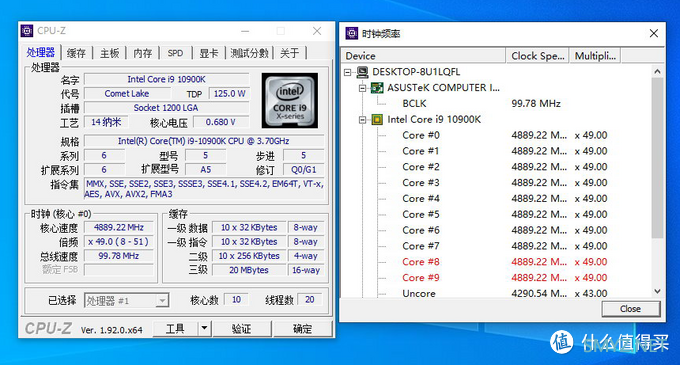Click the Intel Core i9 X-series logo

[290, 101]
